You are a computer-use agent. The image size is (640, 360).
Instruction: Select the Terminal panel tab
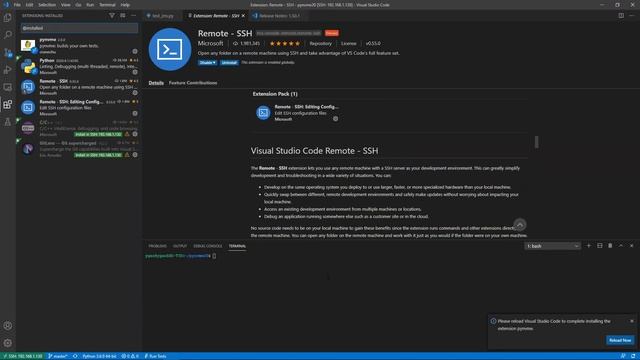[237, 246]
